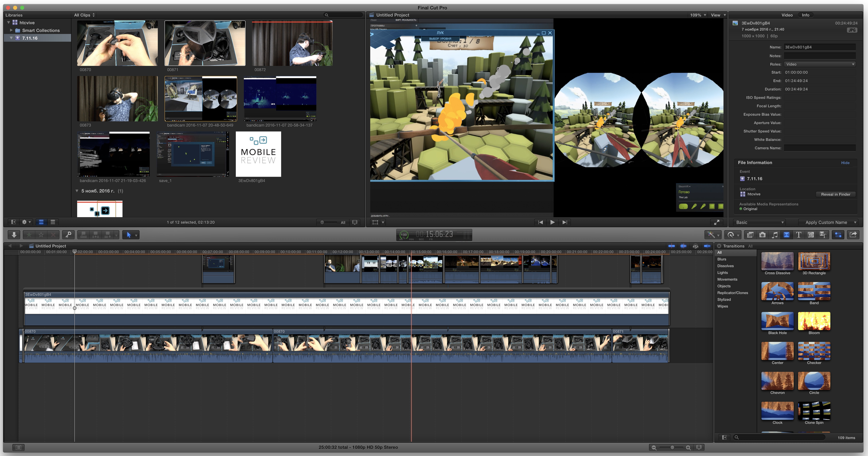Click the Append clip to storyline icon
The width and height of the screenshot is (868, 456).
(108, 235)
